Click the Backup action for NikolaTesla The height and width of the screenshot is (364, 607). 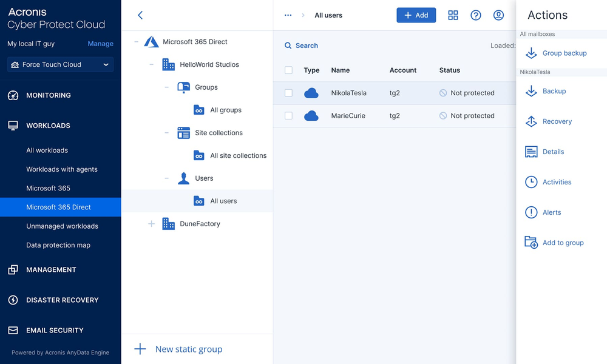coord(546,91)
